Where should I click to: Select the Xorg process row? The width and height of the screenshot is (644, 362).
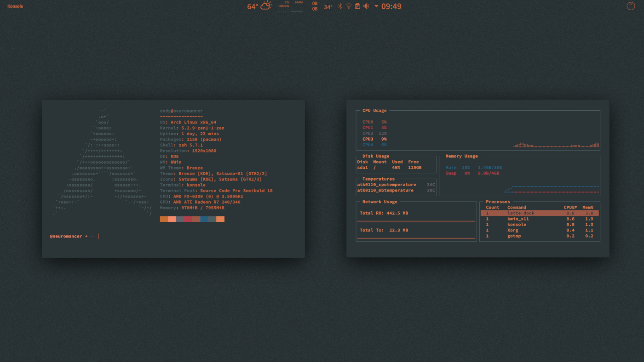pos(540,230)
